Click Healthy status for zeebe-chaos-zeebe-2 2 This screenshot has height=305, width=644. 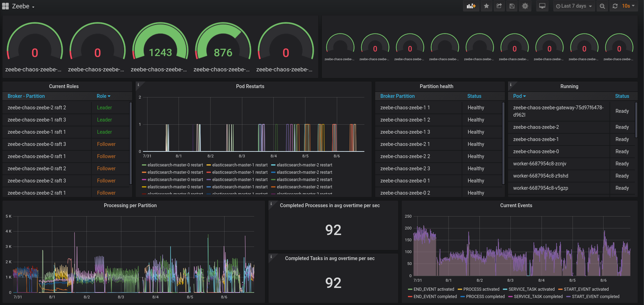(482, 156)
